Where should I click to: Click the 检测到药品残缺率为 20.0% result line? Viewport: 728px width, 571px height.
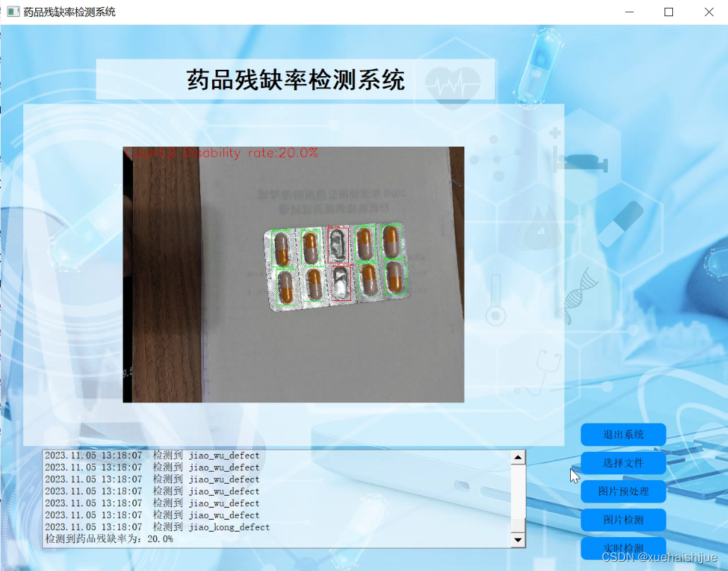tap(108, 539)
